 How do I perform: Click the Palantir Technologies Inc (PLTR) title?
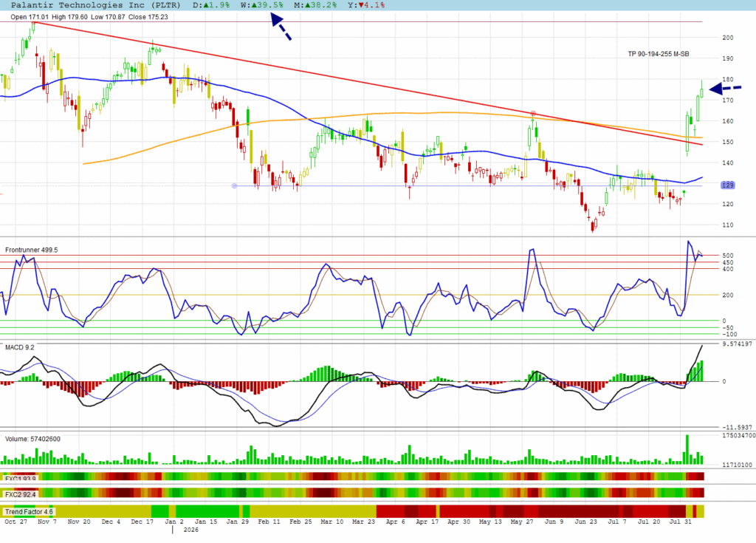click(95, 5)
